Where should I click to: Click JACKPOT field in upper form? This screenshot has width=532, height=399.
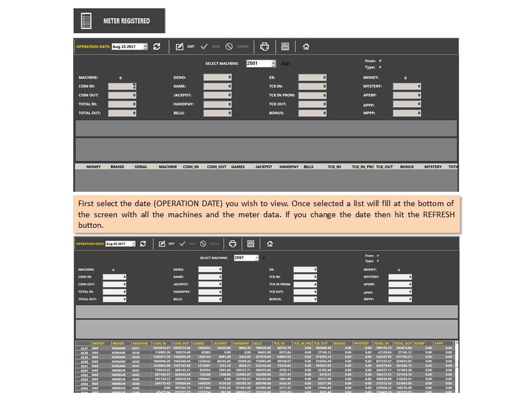tap(217, 95)
